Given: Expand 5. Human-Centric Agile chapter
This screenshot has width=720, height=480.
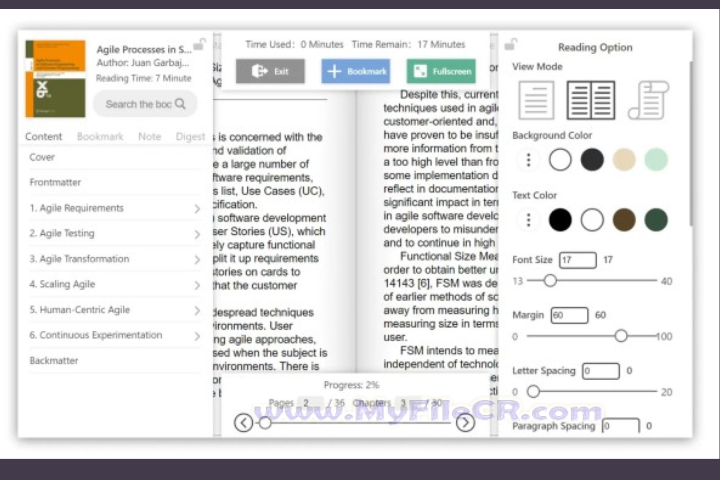Looking at the screenshot, I should (x=197, y=311).
